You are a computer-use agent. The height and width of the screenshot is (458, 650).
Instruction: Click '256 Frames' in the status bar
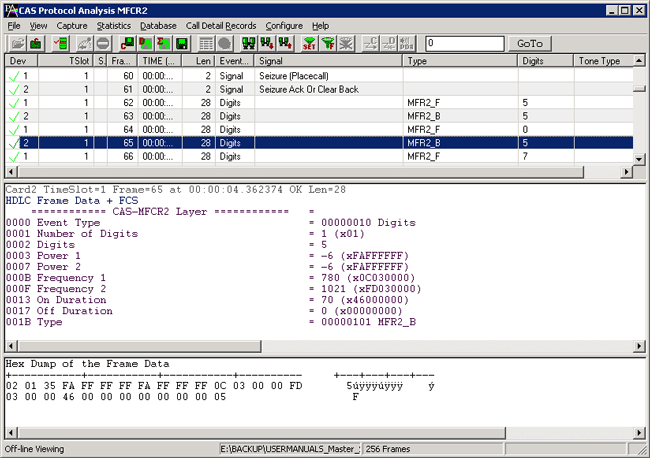click(388, 449)
